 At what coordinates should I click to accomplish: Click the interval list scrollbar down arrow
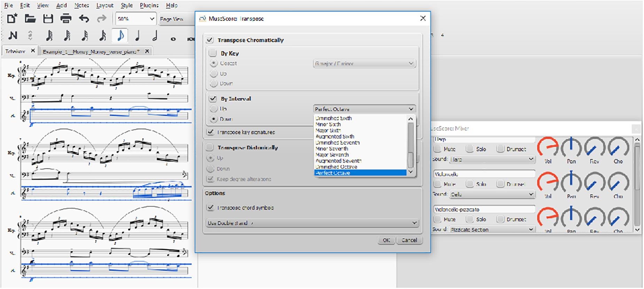[410, 172]
